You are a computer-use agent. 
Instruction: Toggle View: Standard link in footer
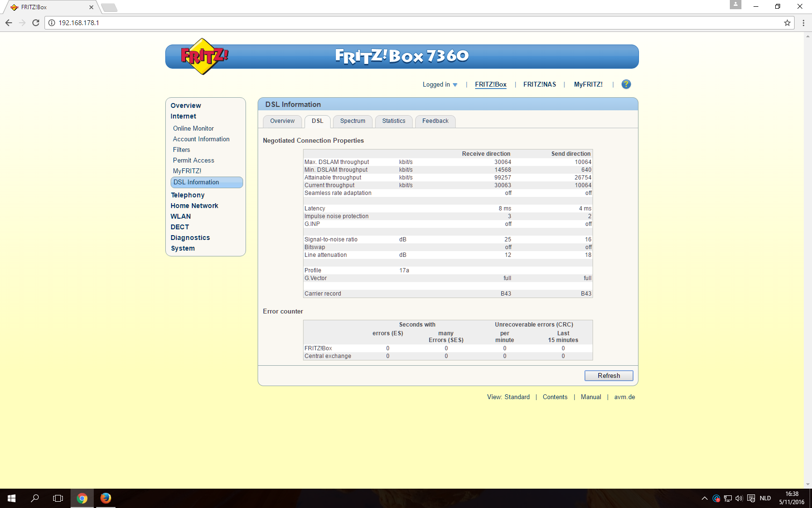click(x=508, y=397)
